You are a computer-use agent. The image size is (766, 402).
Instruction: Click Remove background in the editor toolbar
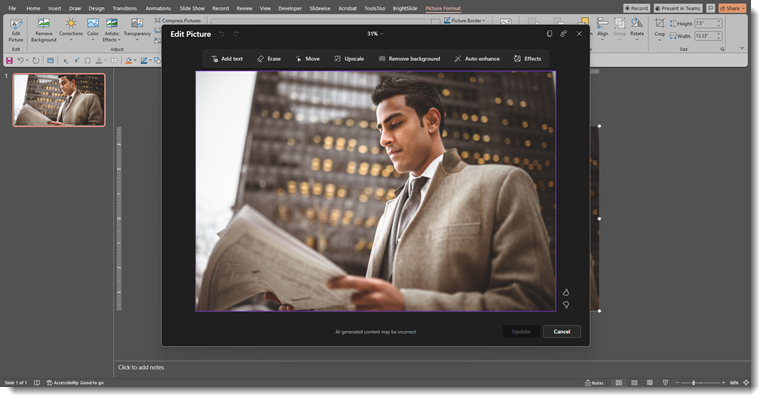click(x=409, y=59)
